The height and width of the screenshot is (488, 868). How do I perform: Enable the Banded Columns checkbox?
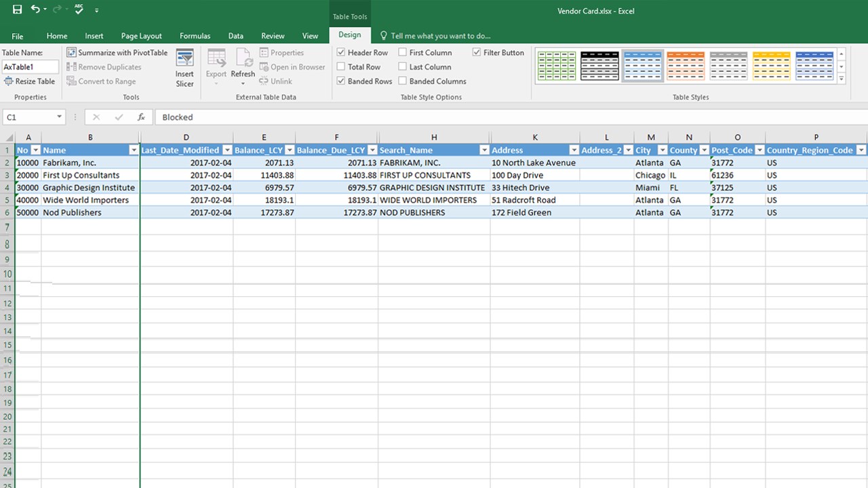403,81
